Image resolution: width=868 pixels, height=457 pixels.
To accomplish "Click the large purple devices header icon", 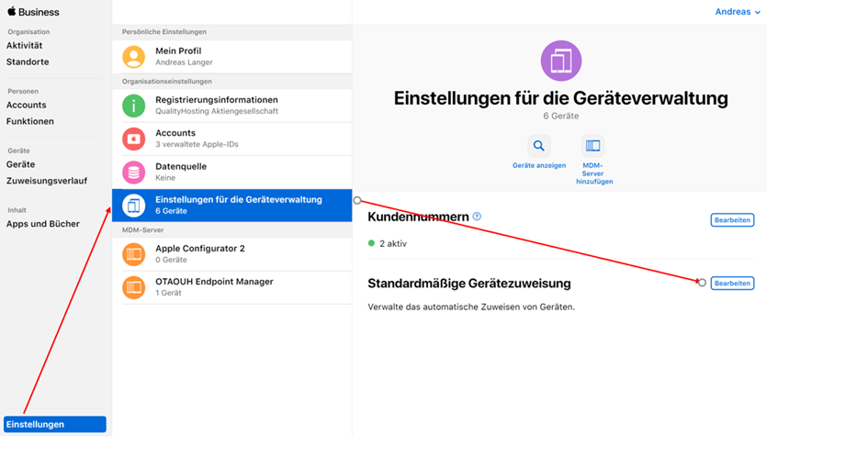I will pyautogui.click(x=561, y=61).
